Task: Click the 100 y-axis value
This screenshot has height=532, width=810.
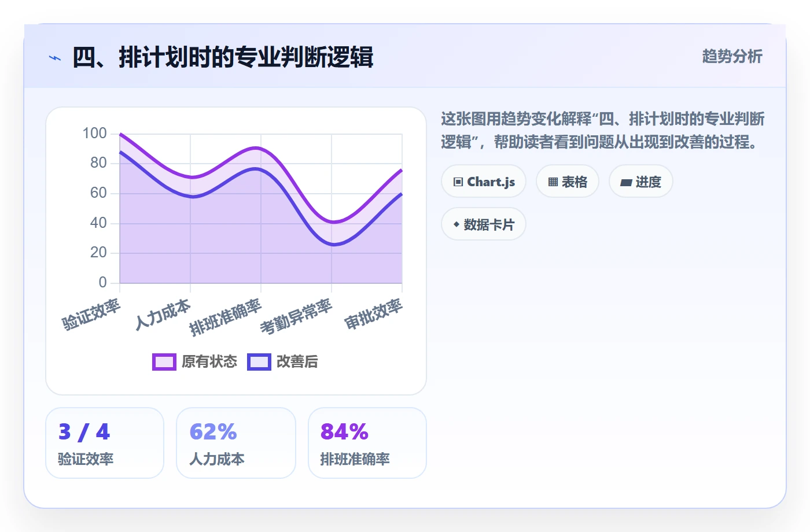Action: pyautogui.click(x=95, y=133)
